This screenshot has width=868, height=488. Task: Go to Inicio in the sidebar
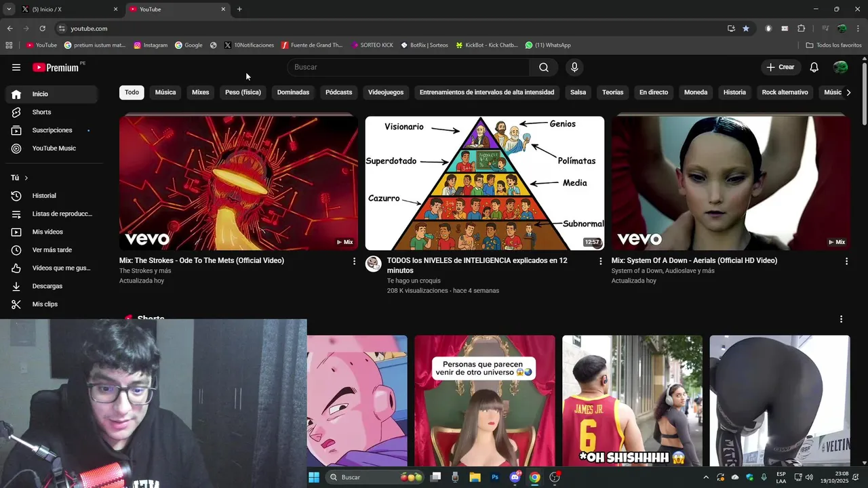point(52,94)
